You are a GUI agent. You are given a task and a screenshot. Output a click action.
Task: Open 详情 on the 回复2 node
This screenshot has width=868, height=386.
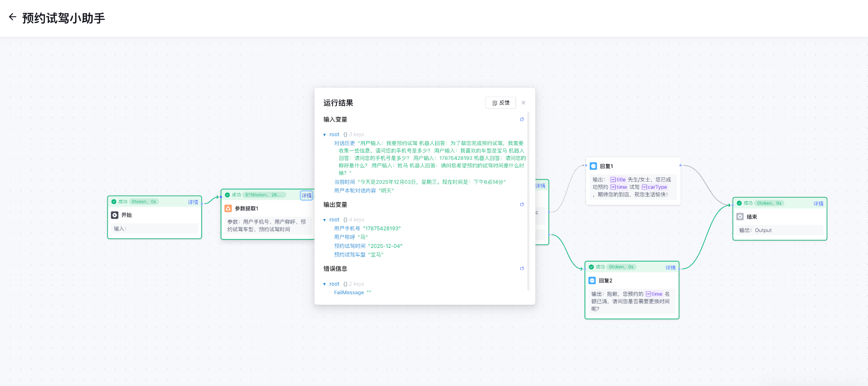670,268
